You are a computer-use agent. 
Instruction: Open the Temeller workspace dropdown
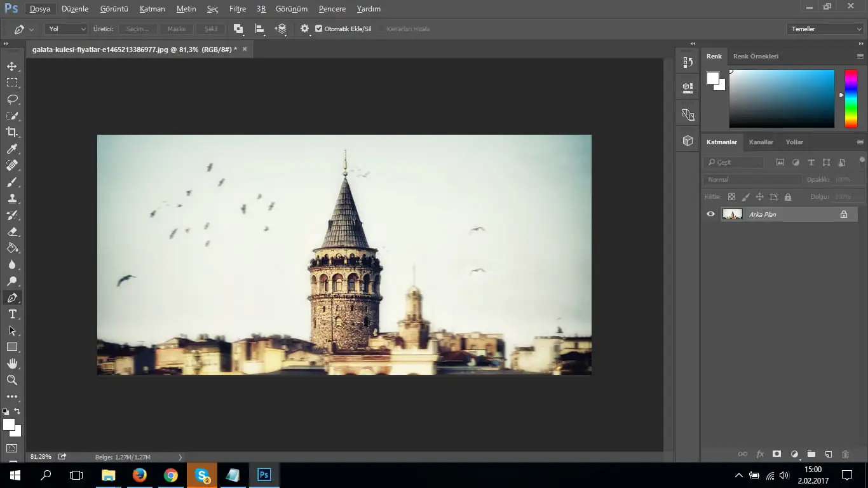[824, 29]
